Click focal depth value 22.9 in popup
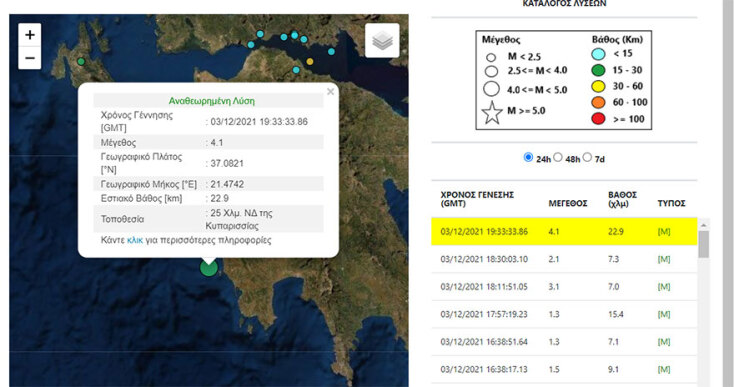This screenshot has height=387, width=734. point(219,198)
